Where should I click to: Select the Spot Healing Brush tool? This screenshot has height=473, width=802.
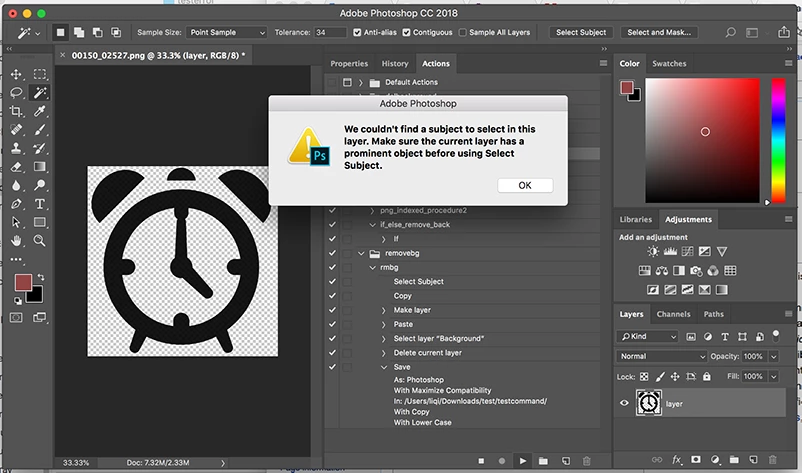pyautogui.click(x=16, y=129)
